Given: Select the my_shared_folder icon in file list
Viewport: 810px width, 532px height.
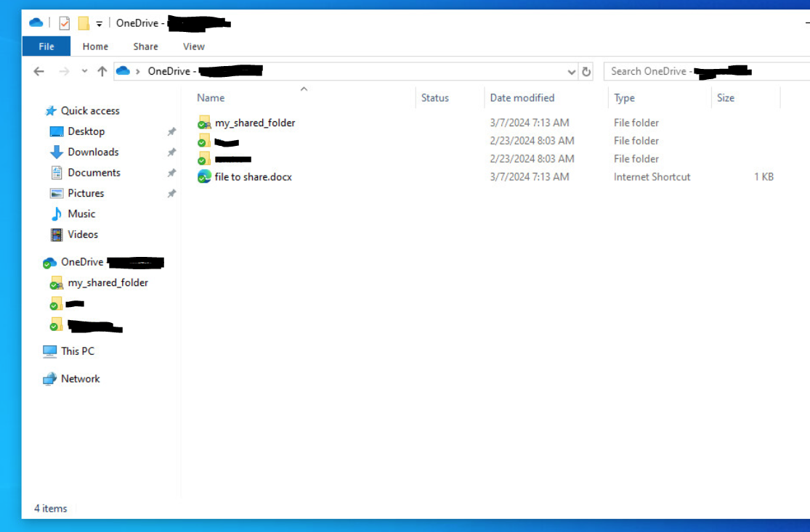Looking at the screenshot, I should click(204, 123).
